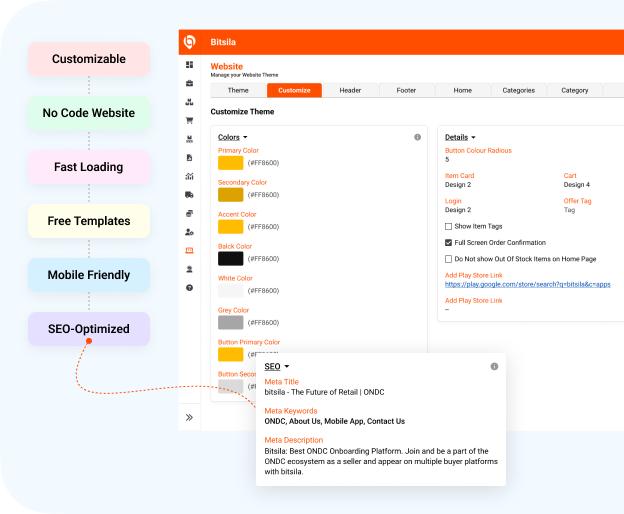Toggle the Show Item Tags checkbox
The height and width of the screenshot is (514, 624).
pyautogui.click(x=448, y=226)
